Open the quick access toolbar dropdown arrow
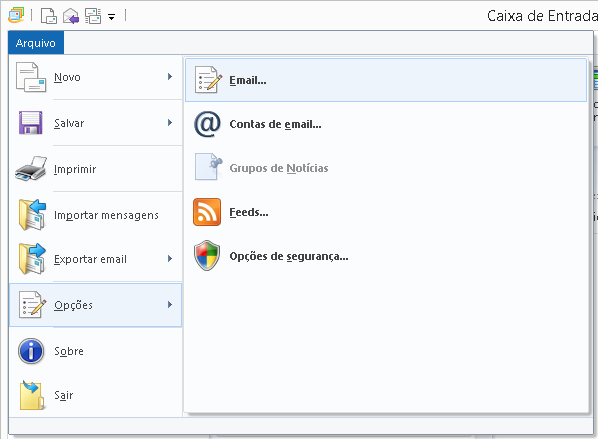Screen dimensions: 598x439 111,17
